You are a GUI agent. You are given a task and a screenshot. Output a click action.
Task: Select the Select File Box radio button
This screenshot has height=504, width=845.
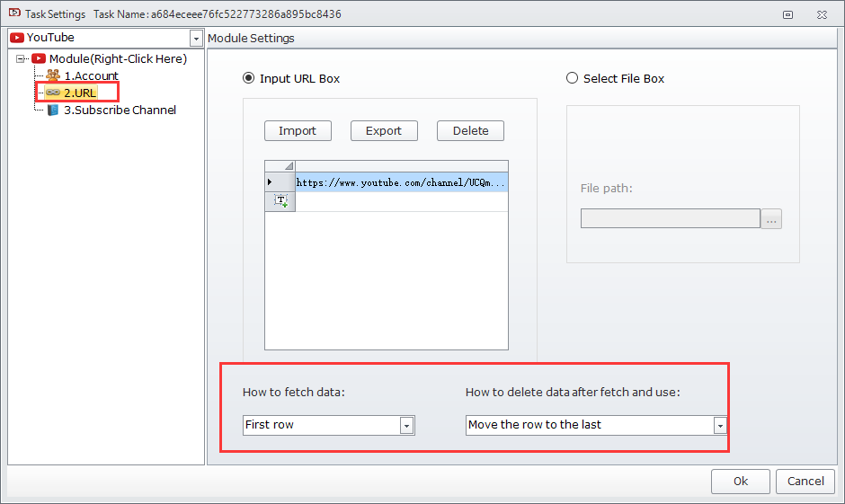coord(573,78)
